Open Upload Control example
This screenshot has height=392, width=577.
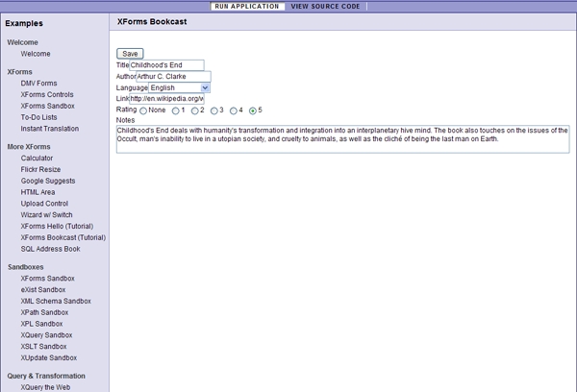(44, 204)
